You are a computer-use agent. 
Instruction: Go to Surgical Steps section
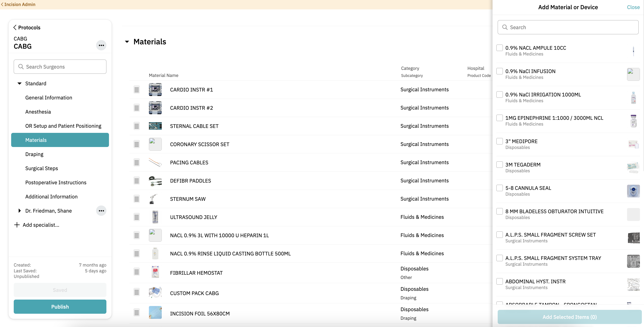pyautogui.click(x=41, y=168)
